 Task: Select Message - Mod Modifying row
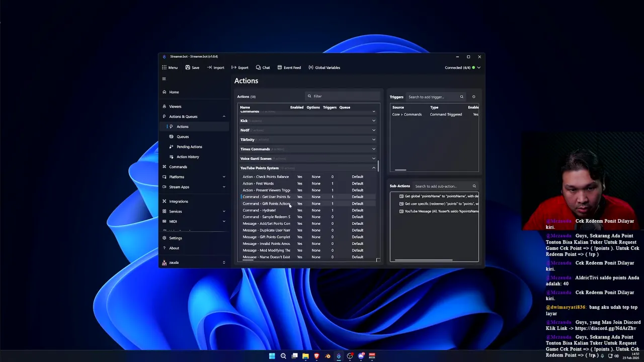[x=308, y=250]
